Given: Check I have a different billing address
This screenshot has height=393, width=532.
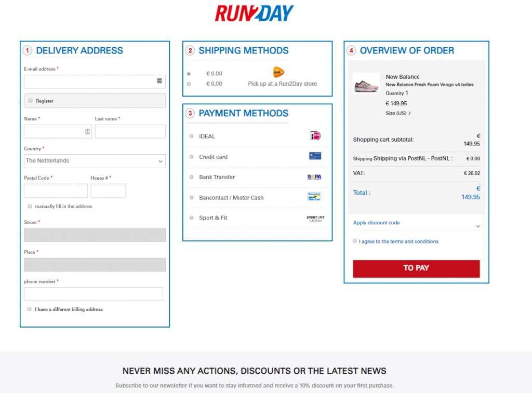Looking at the screenshot, I should pos(30,309).
